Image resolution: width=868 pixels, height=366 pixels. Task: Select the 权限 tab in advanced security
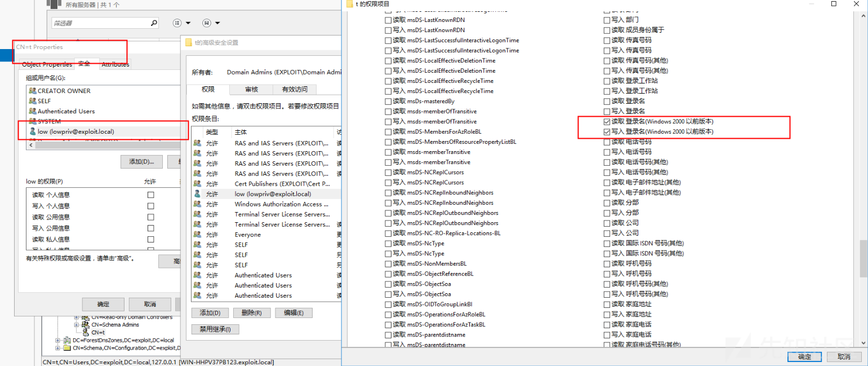point(208,89)
